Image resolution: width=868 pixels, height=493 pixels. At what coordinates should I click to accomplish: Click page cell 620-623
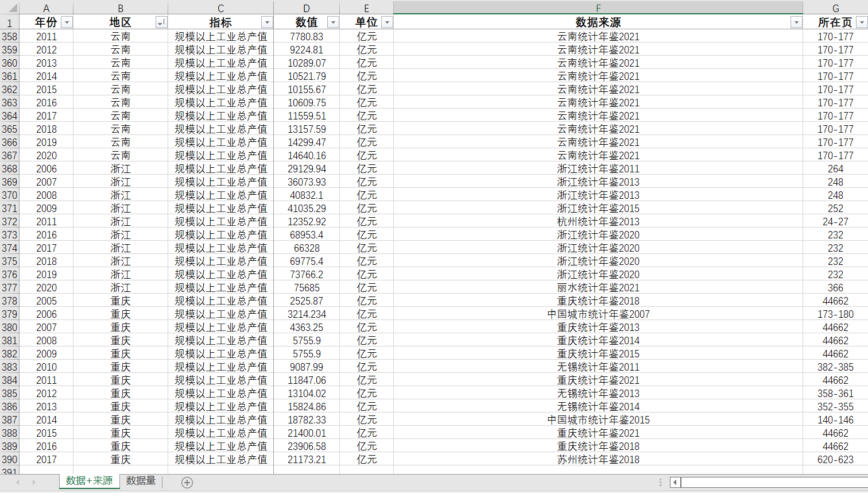click(835, 459)
